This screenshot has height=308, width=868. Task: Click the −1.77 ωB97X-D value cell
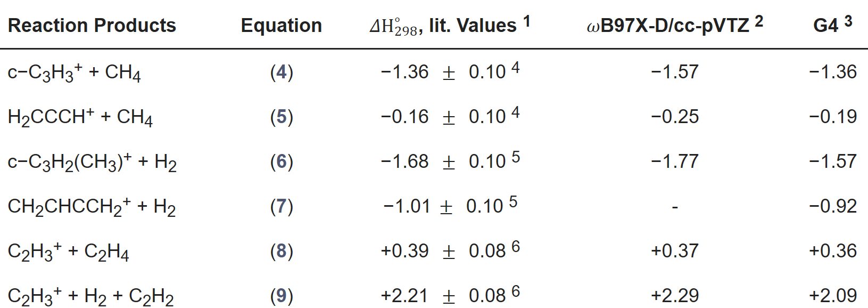pos(675,161)
